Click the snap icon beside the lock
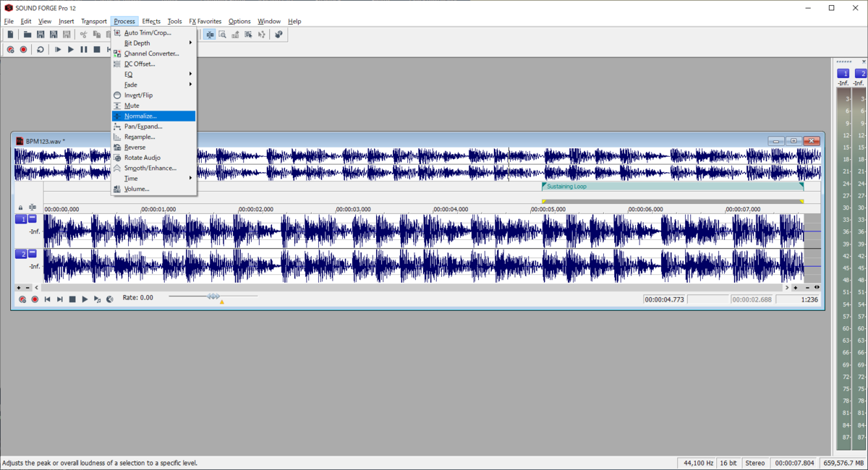868x470 pixels. [x=33, y=208]
